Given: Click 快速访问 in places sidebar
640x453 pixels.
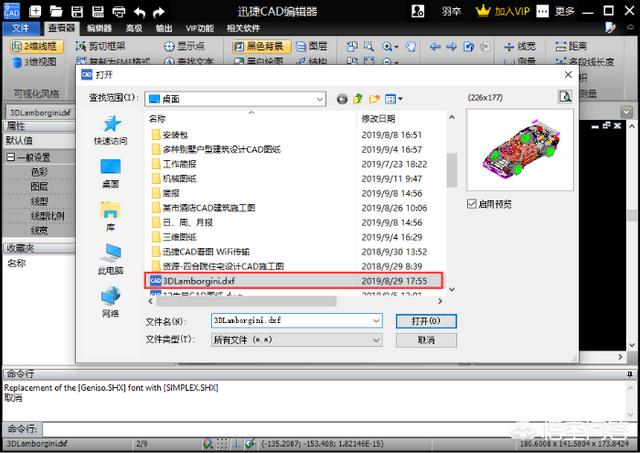Looking at the screenshot, I should click(x=111, y=130).
